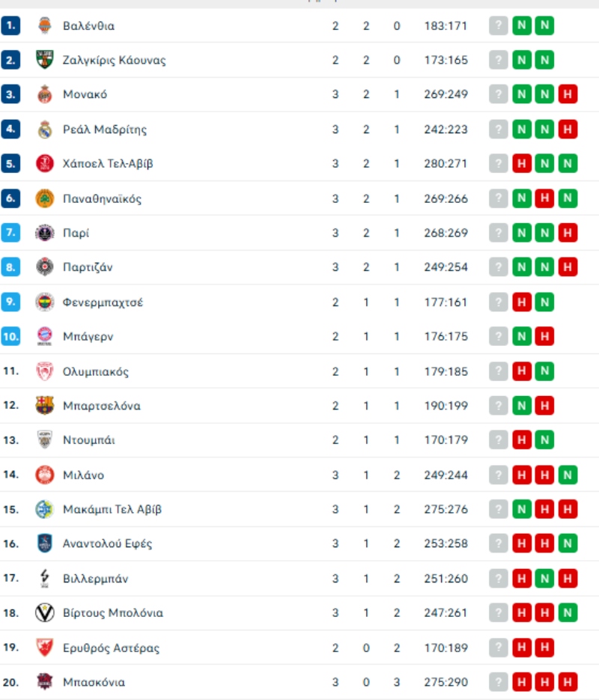Click the Φενερμπαχτσέ team badge
Screen dimensions: 599x700
(x=45, y=302)
